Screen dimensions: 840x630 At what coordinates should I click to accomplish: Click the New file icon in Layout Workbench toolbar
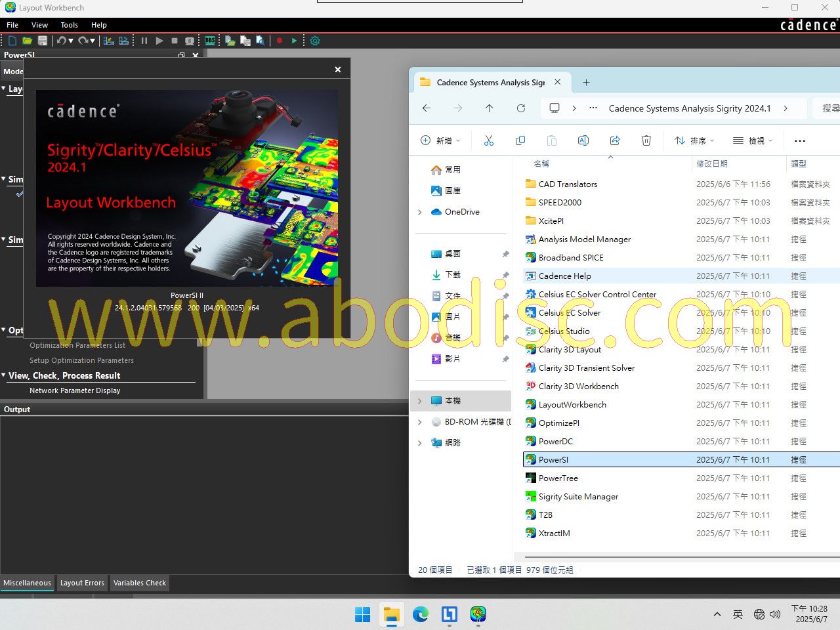[12, 41]
